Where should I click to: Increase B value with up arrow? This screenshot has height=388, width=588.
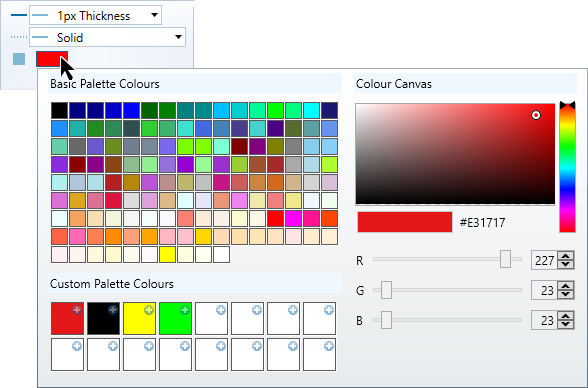pyautogui.click(x=566, y=317)
